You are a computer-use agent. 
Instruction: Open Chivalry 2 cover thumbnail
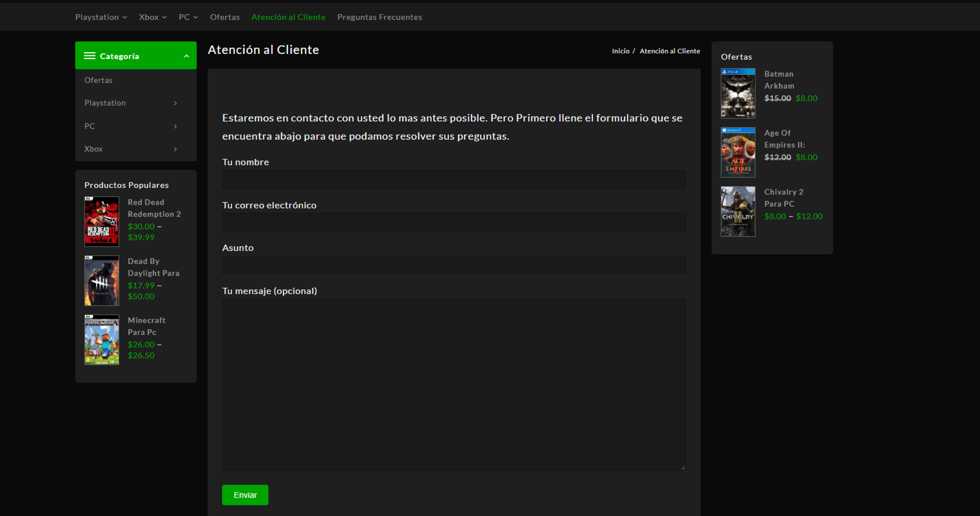(x=738, y=212)
